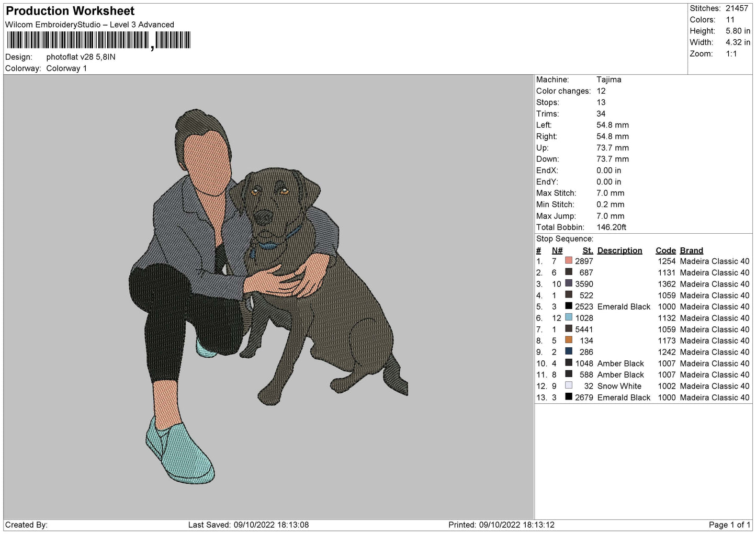Click the salmon color swatch in row 1
This screenshot has height=534, width=756.
569,260
